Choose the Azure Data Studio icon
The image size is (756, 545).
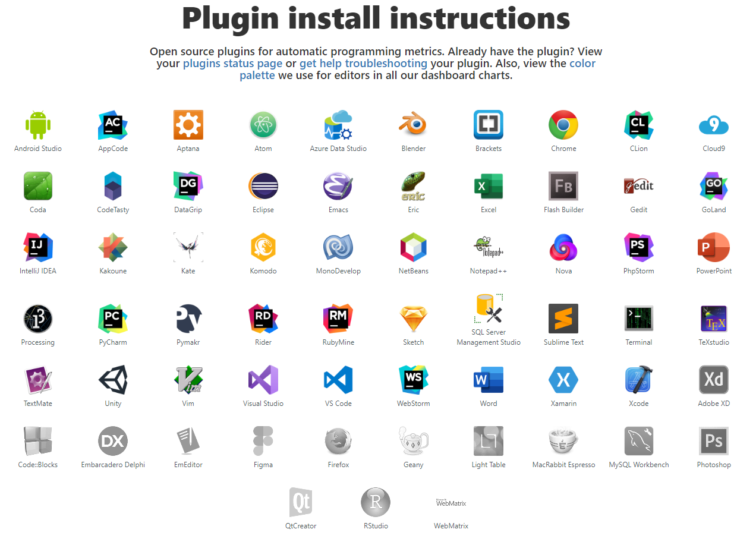pos(338,125)
